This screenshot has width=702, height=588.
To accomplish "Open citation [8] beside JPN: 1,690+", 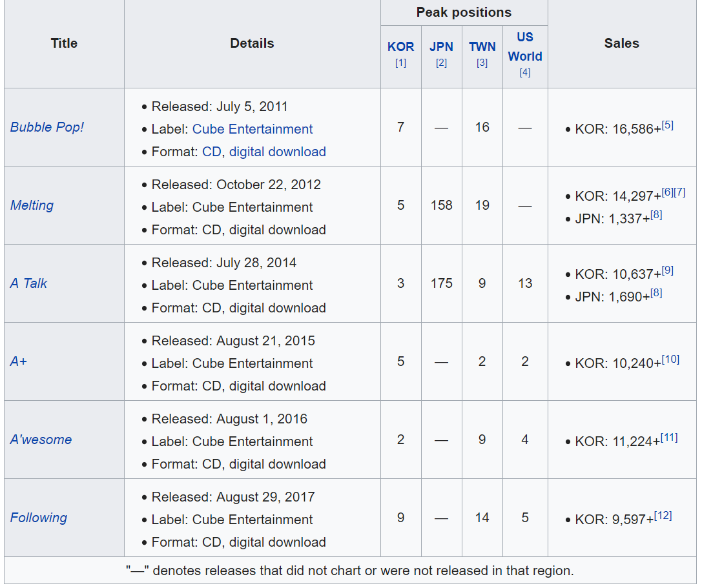I will coord(656,293).
